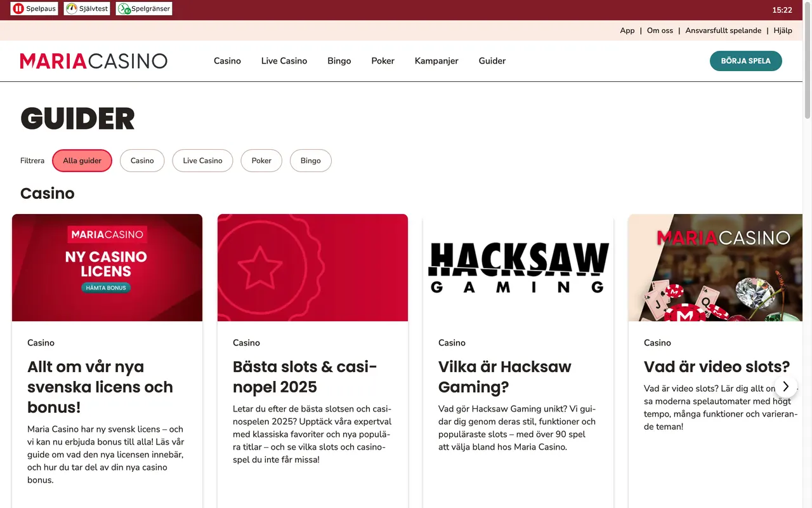Click description starting 'Letar du efter de bästa'
Screen dimensions: 812x508
(312, 434)
